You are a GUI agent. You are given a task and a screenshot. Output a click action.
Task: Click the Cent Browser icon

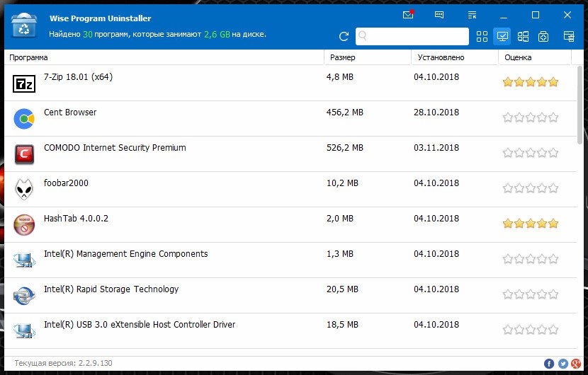point(24,119)
